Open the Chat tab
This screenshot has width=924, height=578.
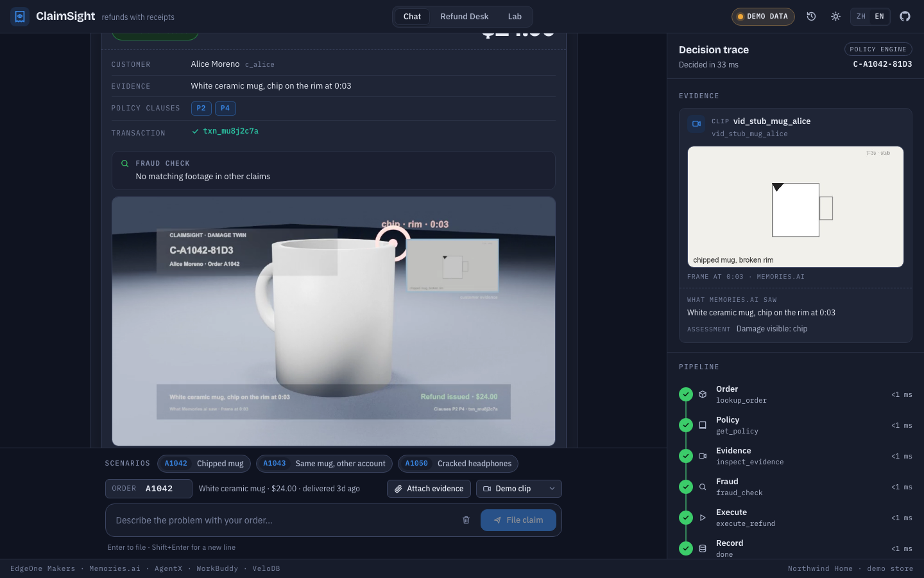(x=412, y=17)
